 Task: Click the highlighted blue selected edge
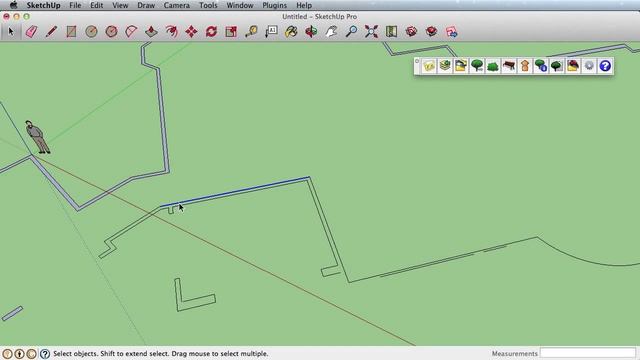(x=236, y=191)
